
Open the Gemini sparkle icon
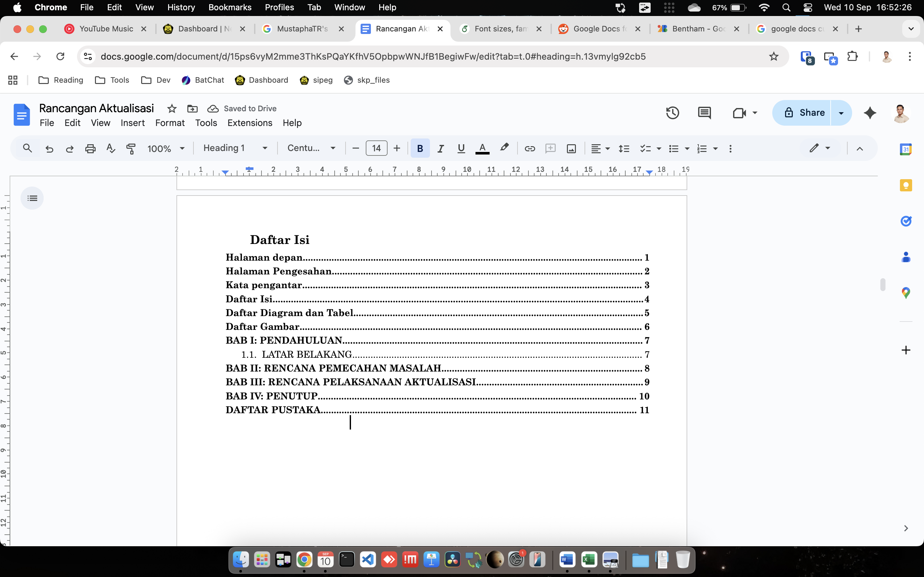(x=870, y=113)
